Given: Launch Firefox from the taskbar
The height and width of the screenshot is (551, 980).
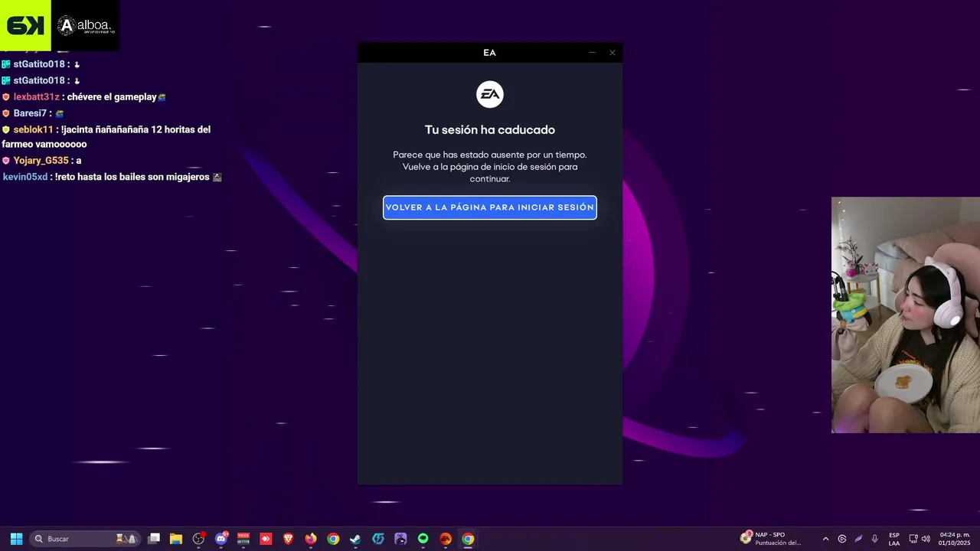Looking at the screenshot, I should click(311, 539).
